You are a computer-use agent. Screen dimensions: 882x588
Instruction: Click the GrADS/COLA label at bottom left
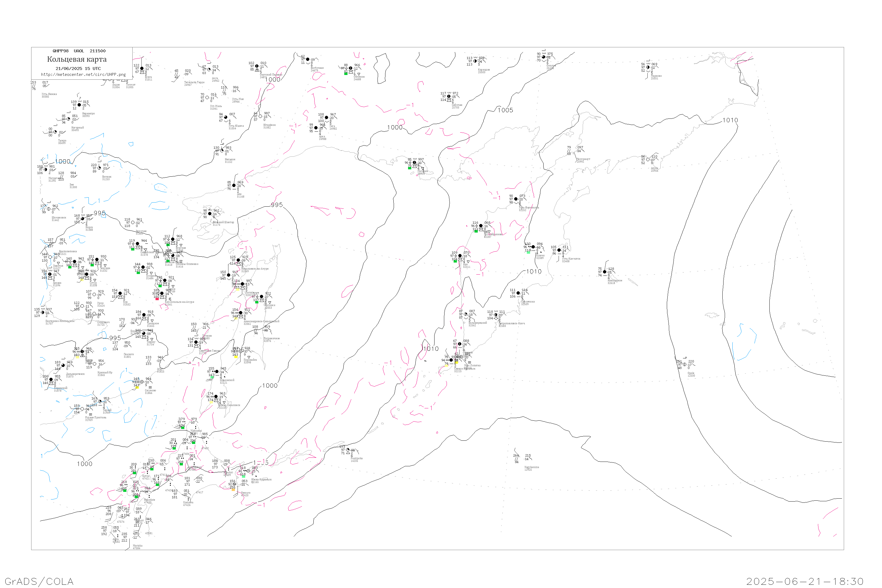click(39, 581)
